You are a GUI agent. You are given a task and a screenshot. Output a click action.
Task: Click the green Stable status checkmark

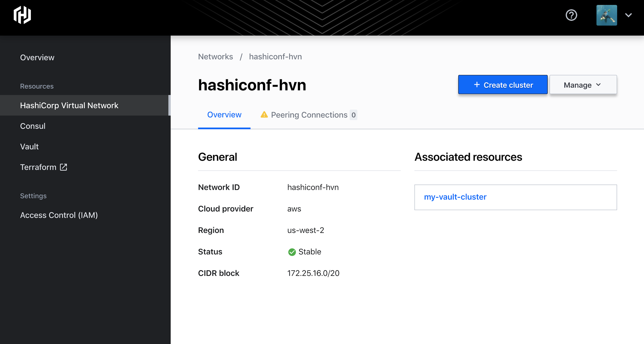[x=292, y=252]
